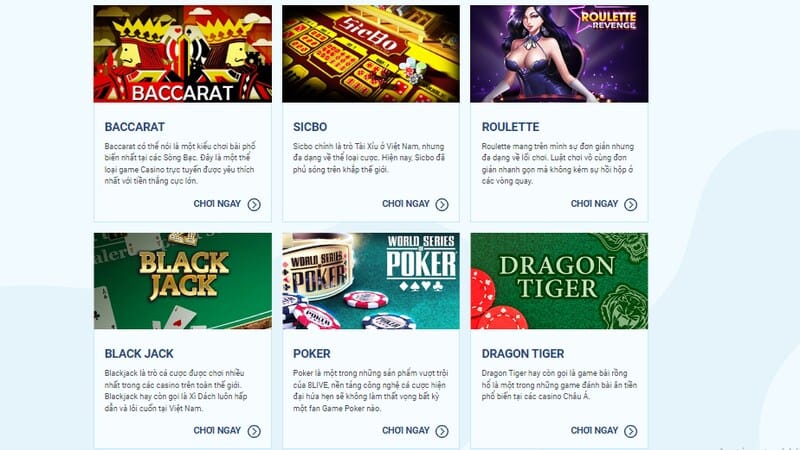Click CHƠI NGAY text for Poker
Screen dimensions: 800x450
point(406,431)
